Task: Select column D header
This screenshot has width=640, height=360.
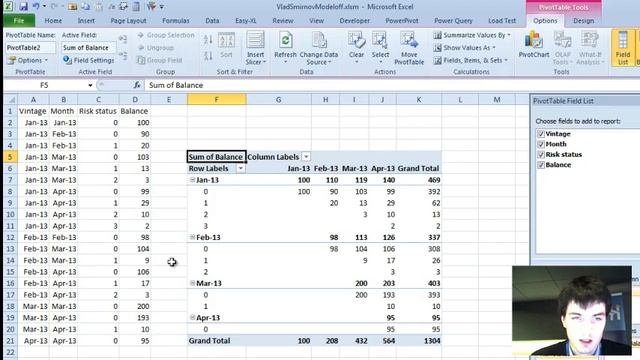Action: 135,99
